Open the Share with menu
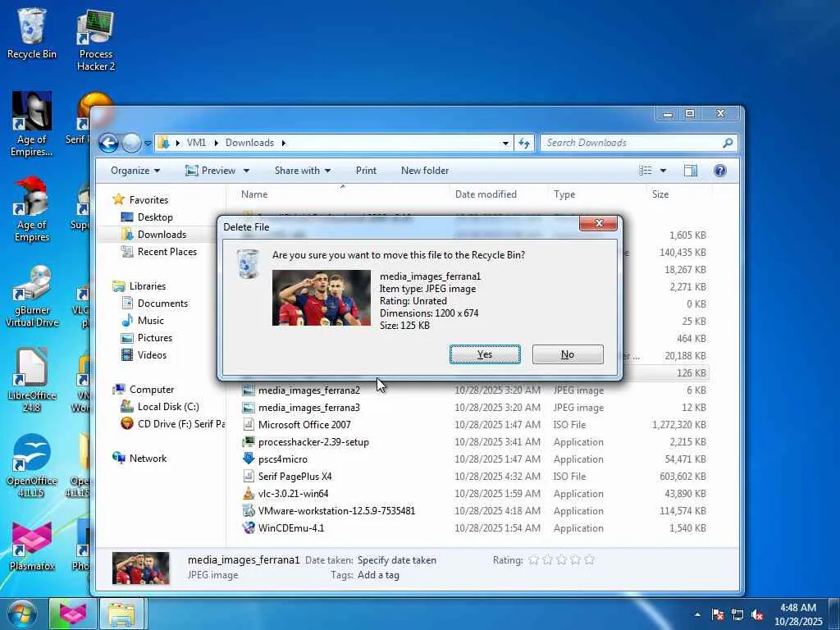Viewport: 840px width, 630px height. pyautogui.click(x=302, y=171)
